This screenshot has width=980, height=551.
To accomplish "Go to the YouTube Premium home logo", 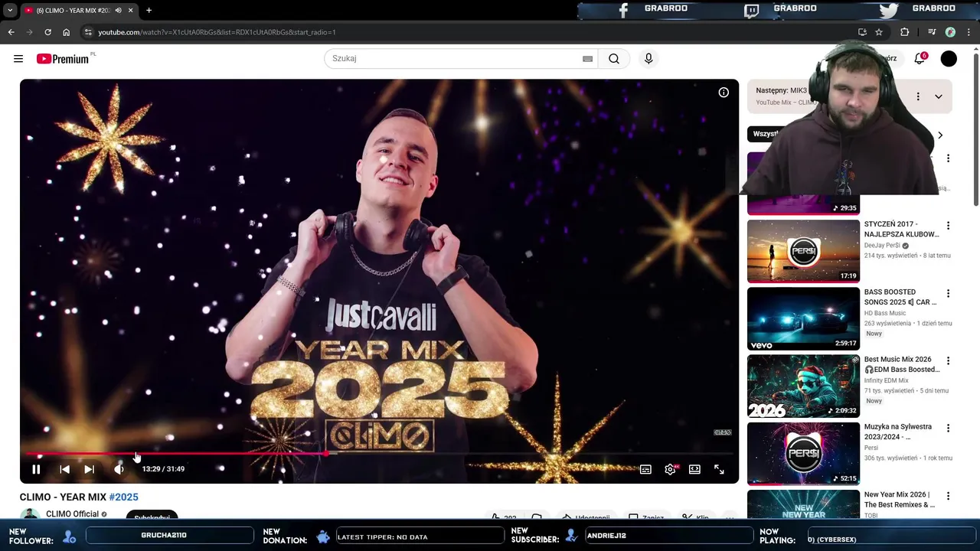I will (64, 59).
